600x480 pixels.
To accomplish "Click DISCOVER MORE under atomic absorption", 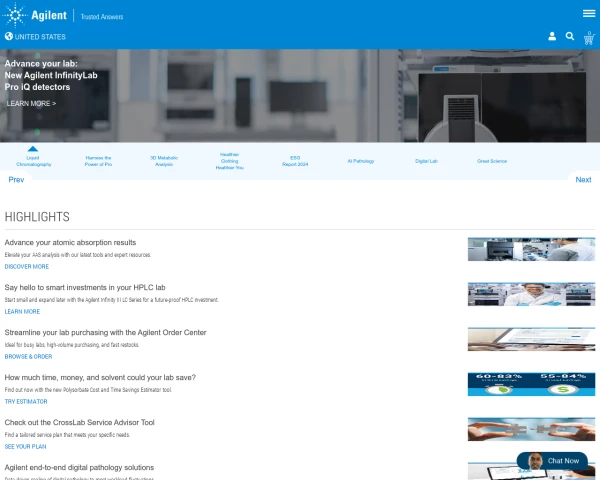I will tap(27, 266).
